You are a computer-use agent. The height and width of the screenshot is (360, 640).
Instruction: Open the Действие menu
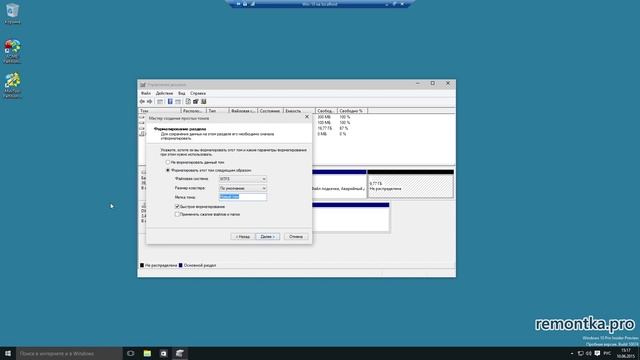point(164,93)
